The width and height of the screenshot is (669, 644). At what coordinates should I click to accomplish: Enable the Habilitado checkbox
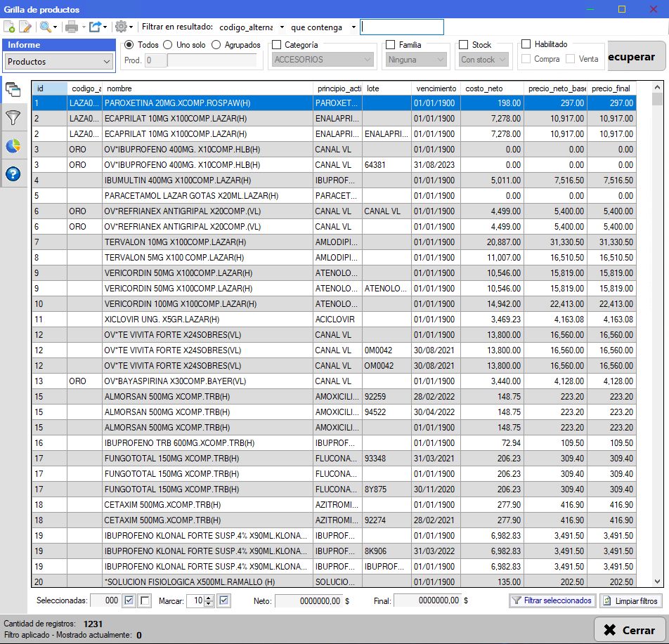point(526,44)
